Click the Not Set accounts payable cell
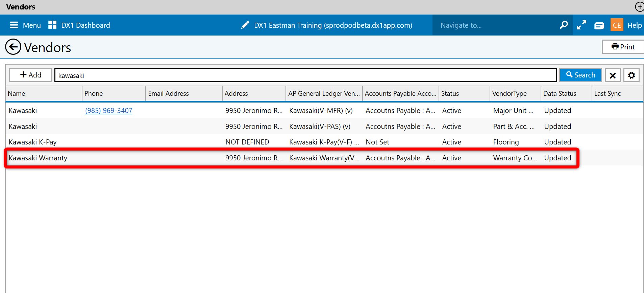Screen dimensions: 644x293 coord(377,142)
